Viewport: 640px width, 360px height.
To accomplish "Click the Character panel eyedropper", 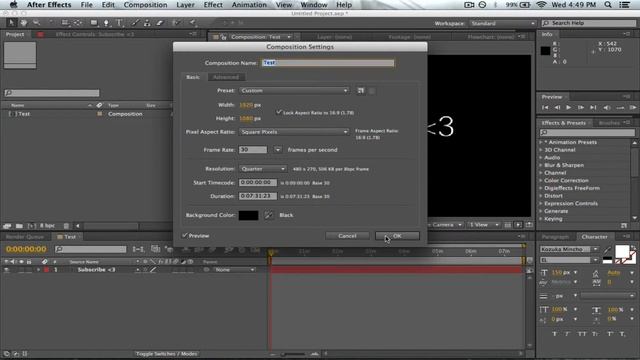I will click(607, 249).
